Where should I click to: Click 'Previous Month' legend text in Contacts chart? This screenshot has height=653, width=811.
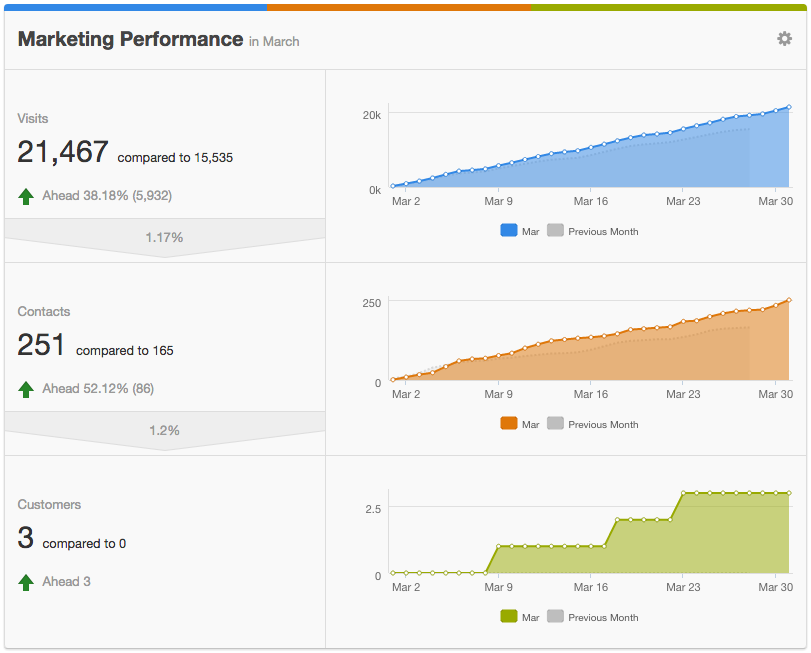[603, 424]
